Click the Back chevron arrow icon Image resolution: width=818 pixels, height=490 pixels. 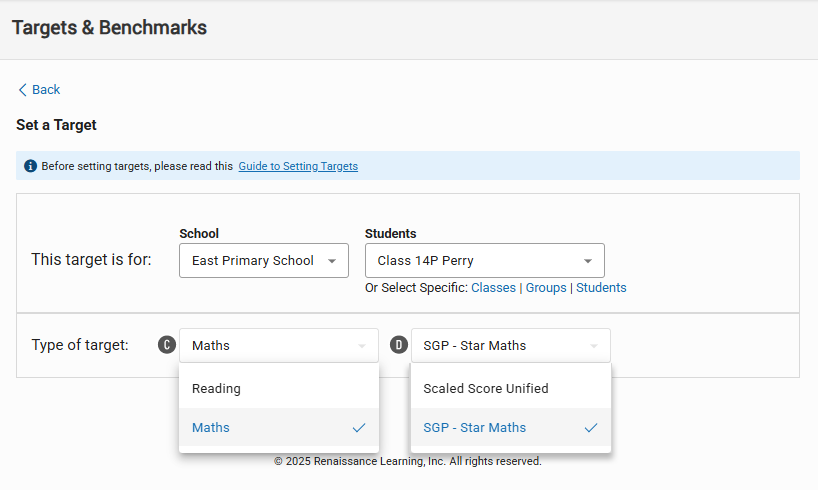tap(22, 90)
